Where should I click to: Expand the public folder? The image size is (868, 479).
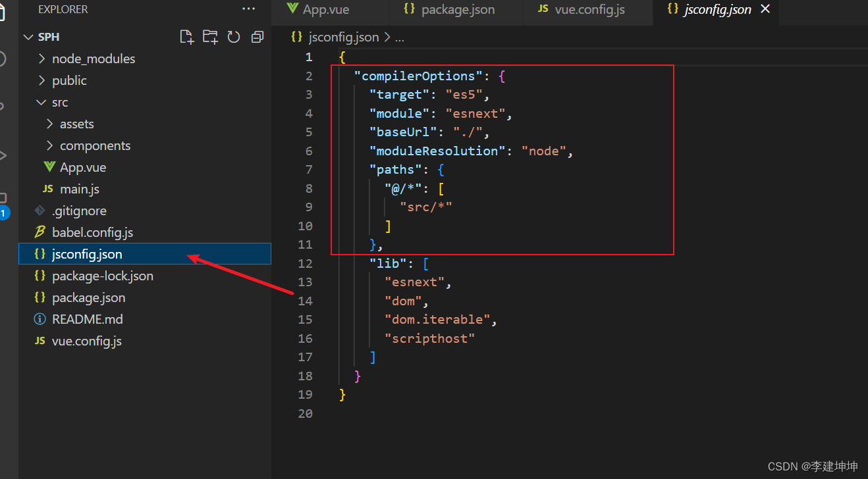tap(69, 80)
